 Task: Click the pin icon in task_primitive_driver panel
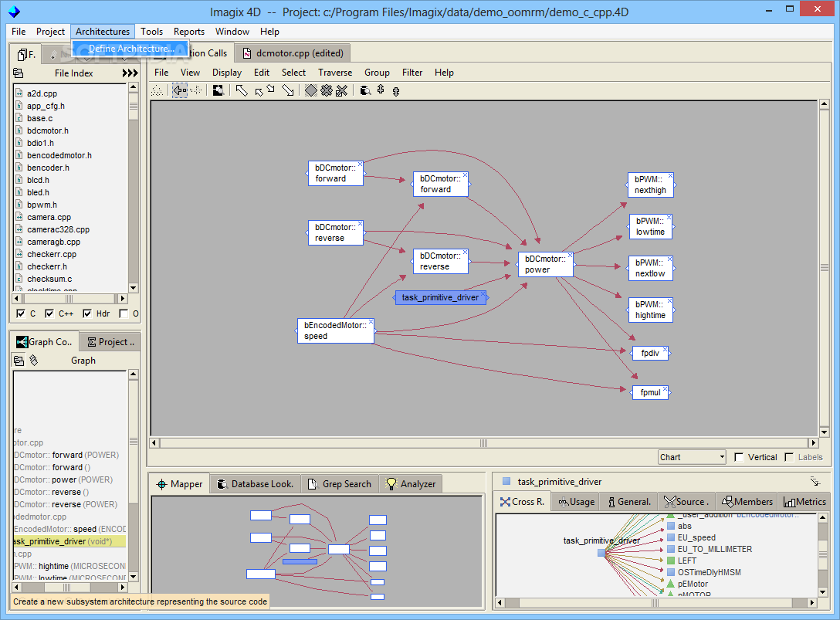tap(815, 481)
